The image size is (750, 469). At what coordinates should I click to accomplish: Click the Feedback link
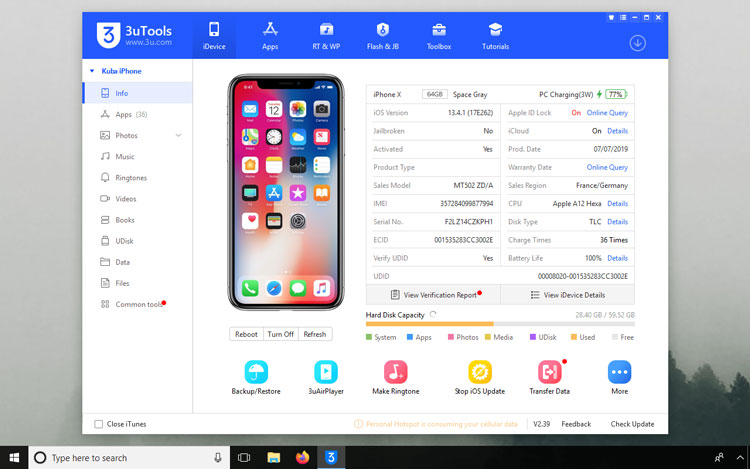pyautogui.click(x=576, y=424)
